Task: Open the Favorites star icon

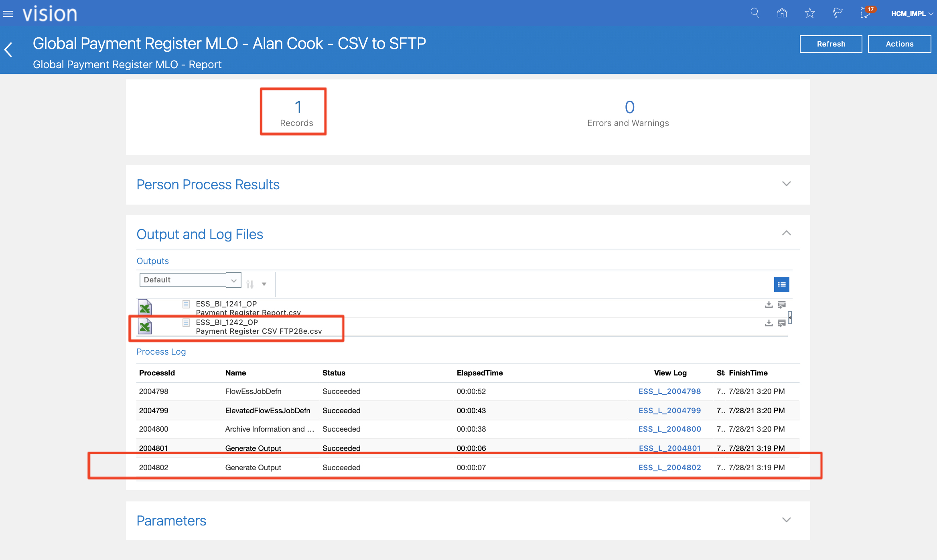Action: 809,13
